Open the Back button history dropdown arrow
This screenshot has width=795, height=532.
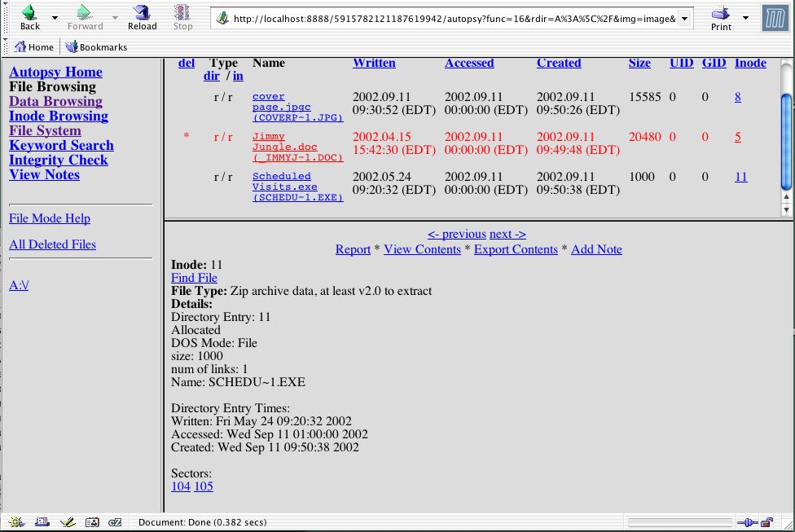[55, 17]
